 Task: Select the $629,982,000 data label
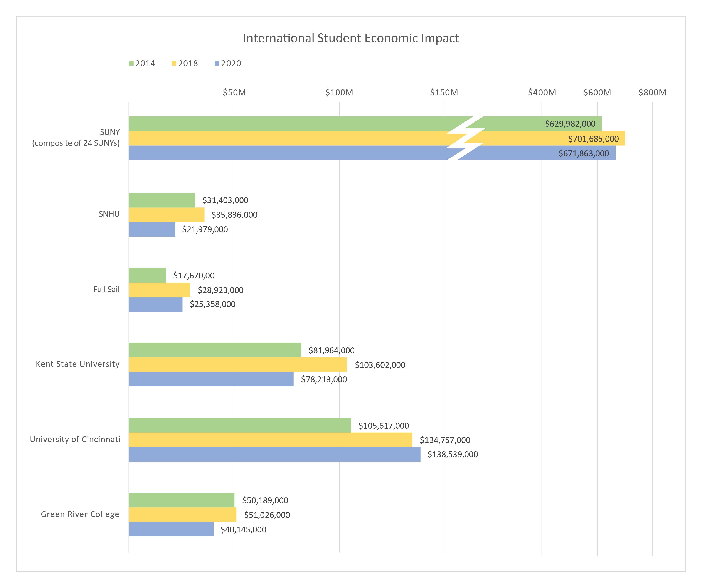(570, 124)
